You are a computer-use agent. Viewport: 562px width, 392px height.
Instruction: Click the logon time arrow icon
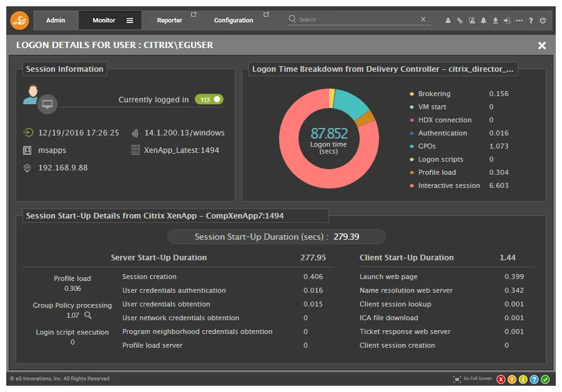tap(28, 132)
